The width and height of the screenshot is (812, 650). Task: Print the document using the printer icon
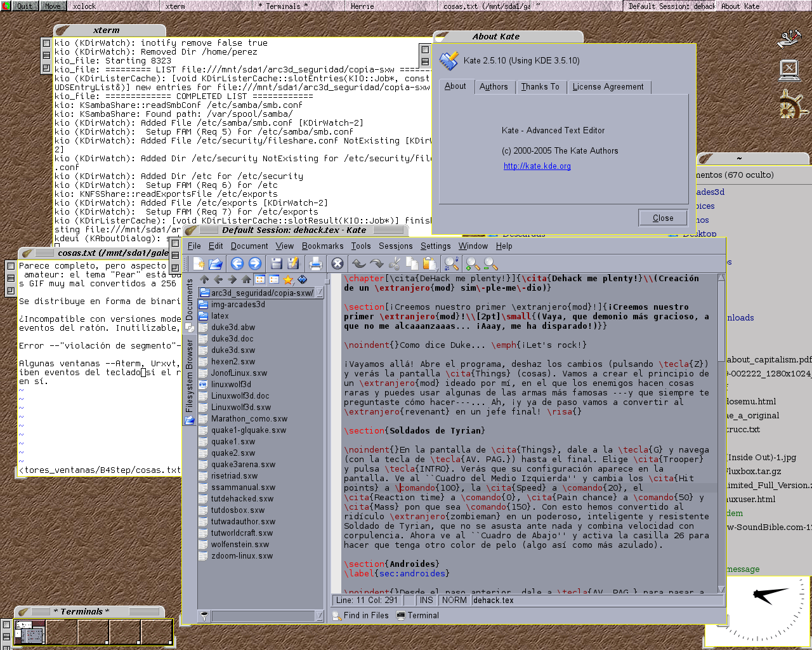click(x=315, y=263)
